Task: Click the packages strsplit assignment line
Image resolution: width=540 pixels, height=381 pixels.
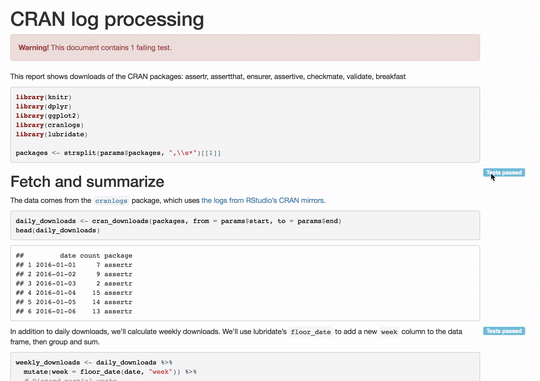Action: point(118,153)
